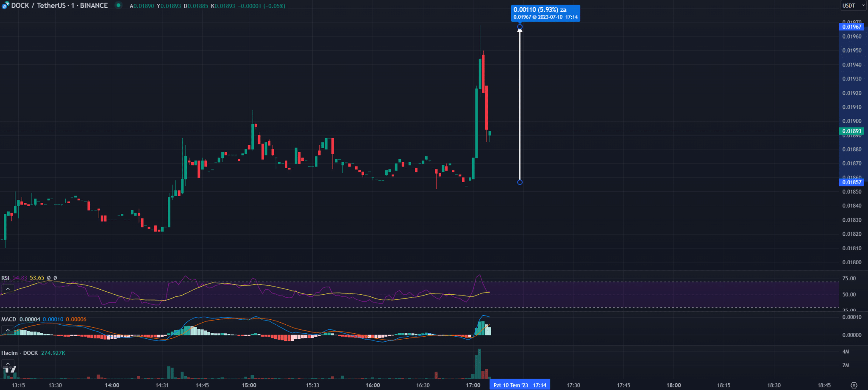This screenshot has width=868, height=390.
Task: Click the current price tag 0.01893
Action: (x=851, y=131)
